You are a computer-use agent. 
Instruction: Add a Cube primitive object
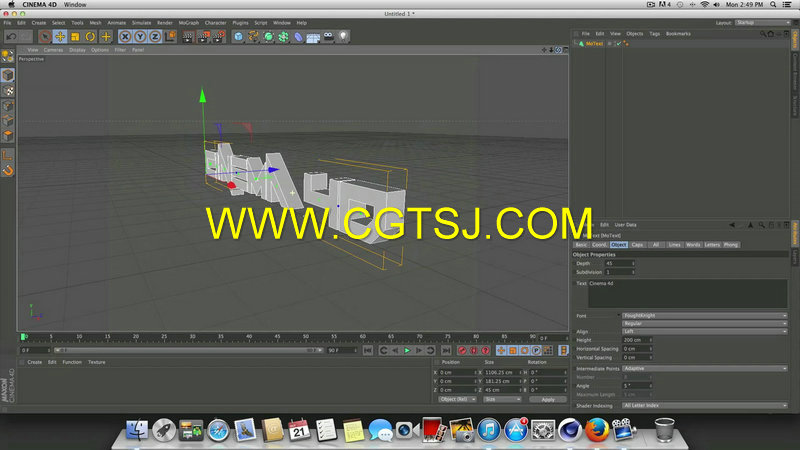coord(238,36)
